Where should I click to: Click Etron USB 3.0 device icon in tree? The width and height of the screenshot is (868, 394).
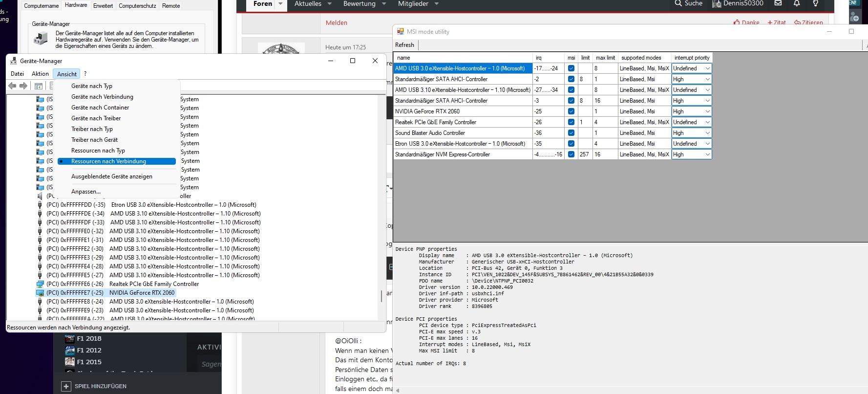coord(40,205)
